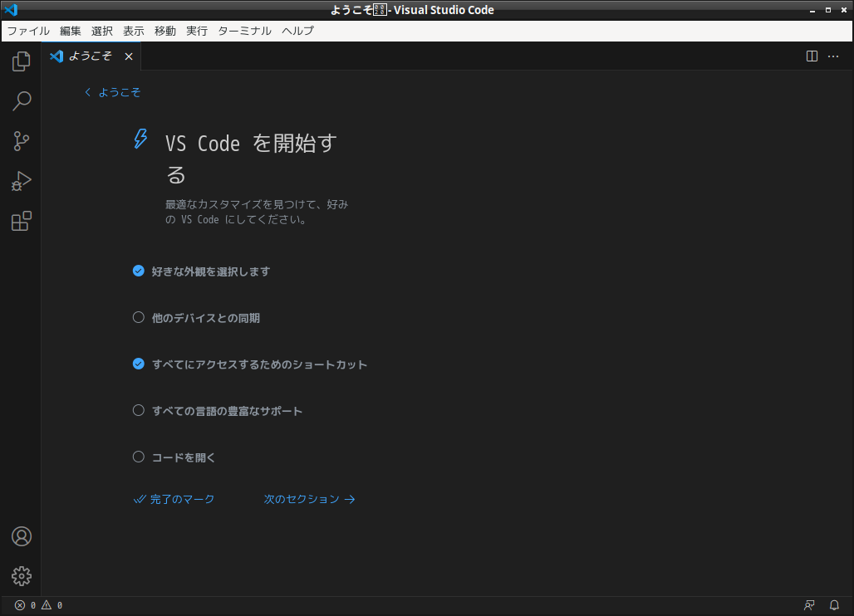
Task: Maximize the Visual Studio Code window
Action: [828, 10]
